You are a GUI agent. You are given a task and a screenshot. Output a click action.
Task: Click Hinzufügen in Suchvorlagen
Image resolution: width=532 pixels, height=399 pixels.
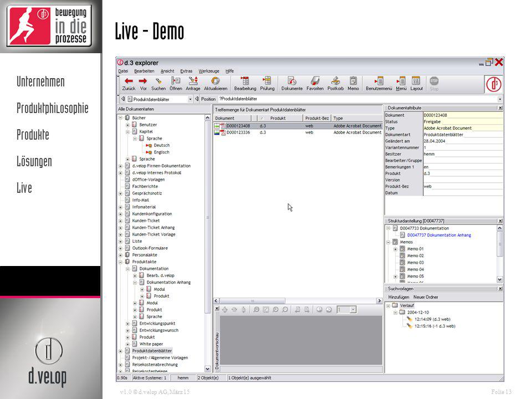(x=398, y=297)
